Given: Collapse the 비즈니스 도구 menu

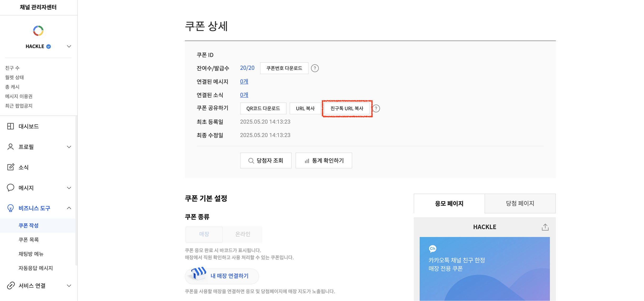Looking at the screenshot, I should tap(69, 208).
